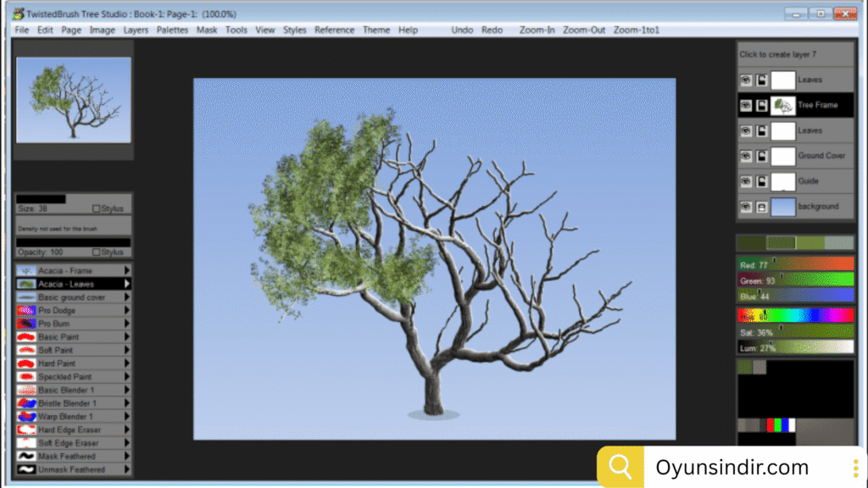Click Zoom-1to1 to reset view scale

click(637, 30)
